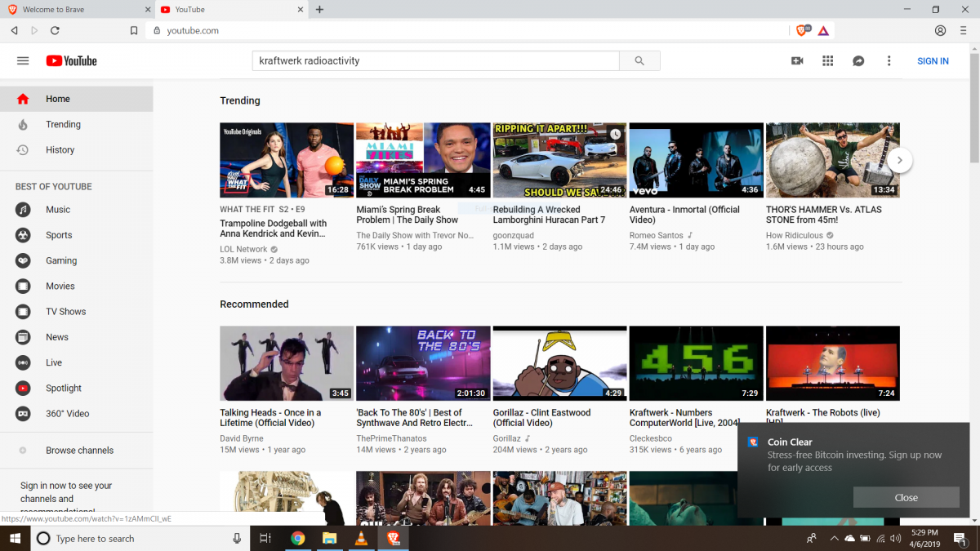The height and width of the screenshot is (551, 980).
Task: Go back to the previous page
Action: [14, 30]
